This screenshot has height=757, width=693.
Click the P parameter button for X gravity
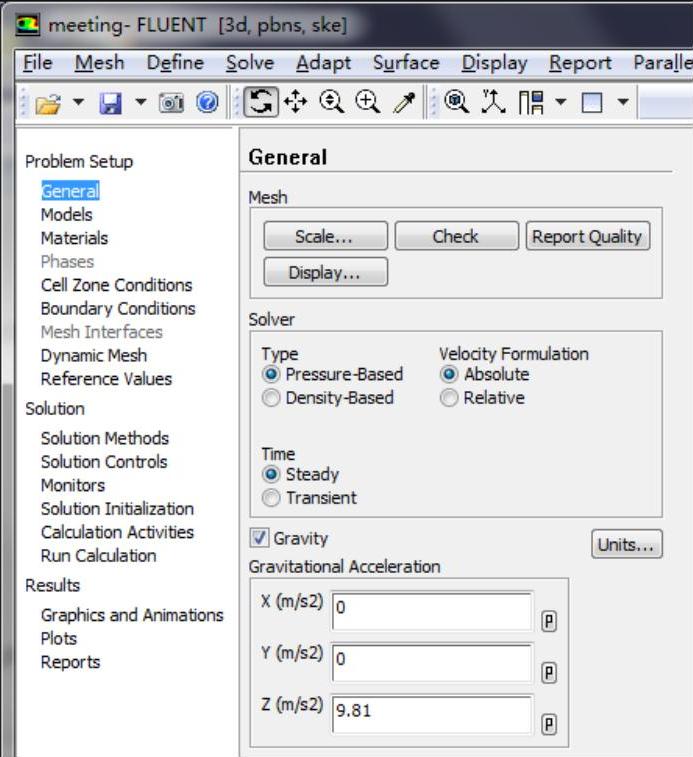(x=549, y=621)
